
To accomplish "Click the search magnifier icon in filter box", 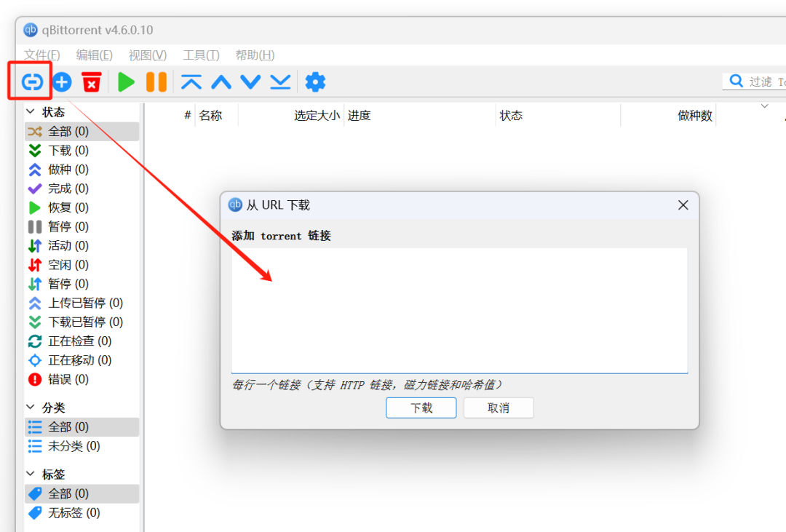I will coord(736,81).
